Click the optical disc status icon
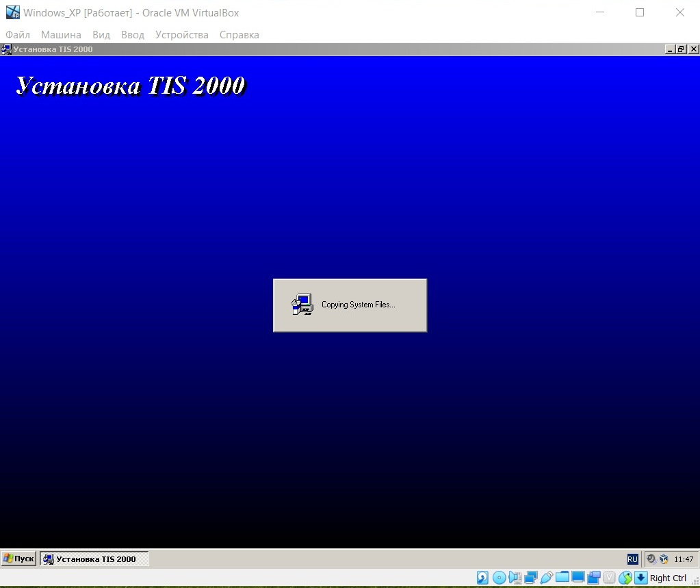Image resolution: width=700 pixels, height=588 pixels. tap(499, 578)
